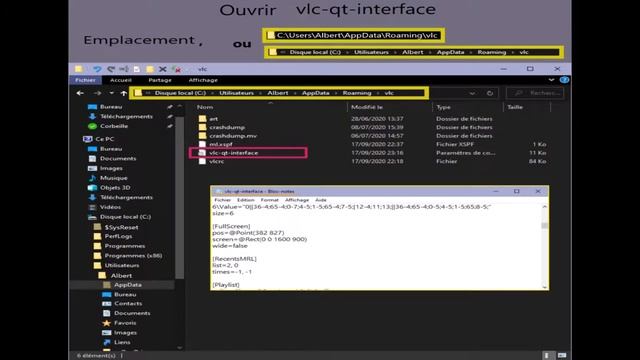Click the red-X delete icon in the title toolbar
Screen dimensions: 640x360
[x=176, y=69]
